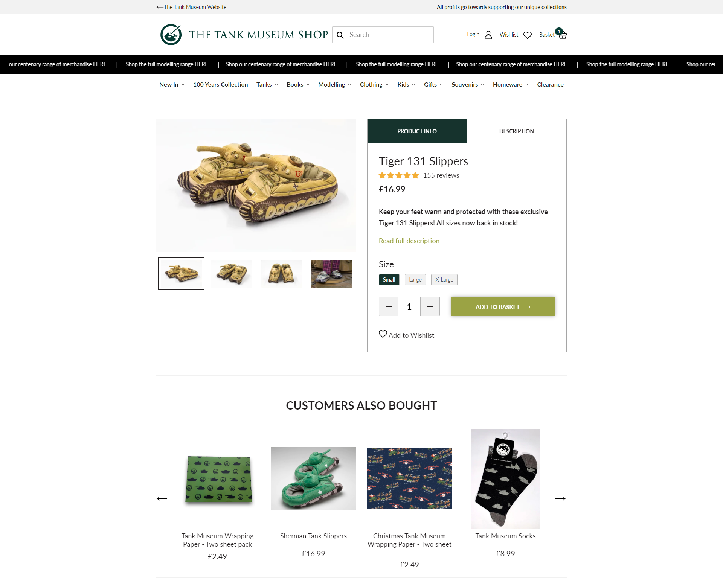The height and width of the screenshot is (588, 723).
Task: Click the Add to Basket button
Action: (x=503, y=306)
